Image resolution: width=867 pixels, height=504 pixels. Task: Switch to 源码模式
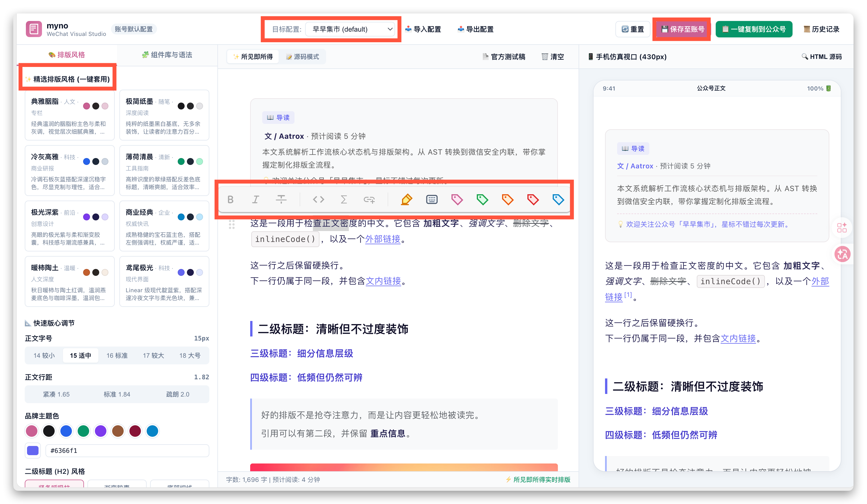tap(303, 57)
